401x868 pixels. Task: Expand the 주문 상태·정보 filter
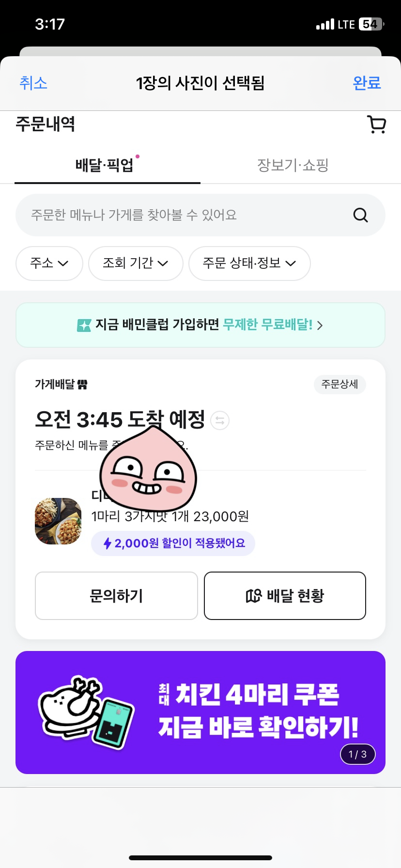tap(249, 263)
